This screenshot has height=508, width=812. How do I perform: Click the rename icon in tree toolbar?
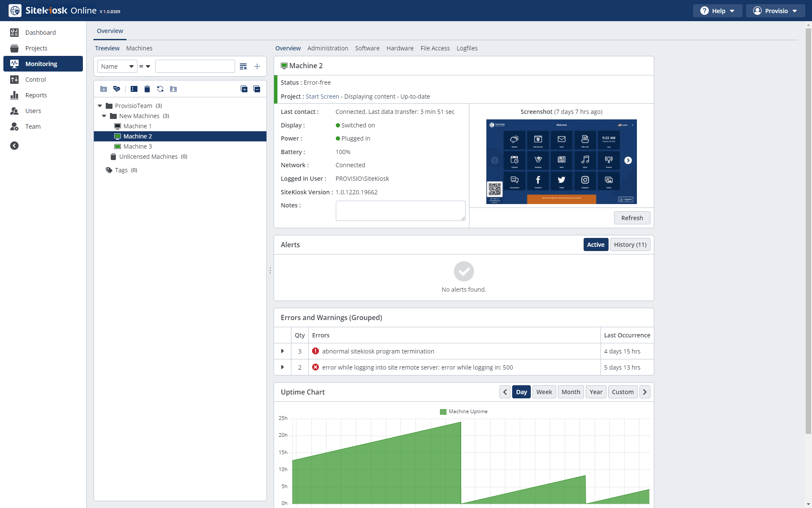(134, 89)
